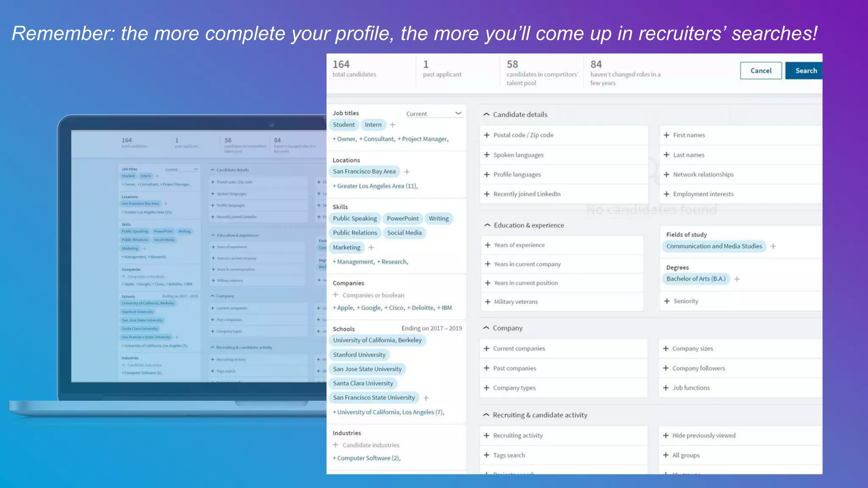
Task: Add Seniority filter
Action: click(741, 301)
